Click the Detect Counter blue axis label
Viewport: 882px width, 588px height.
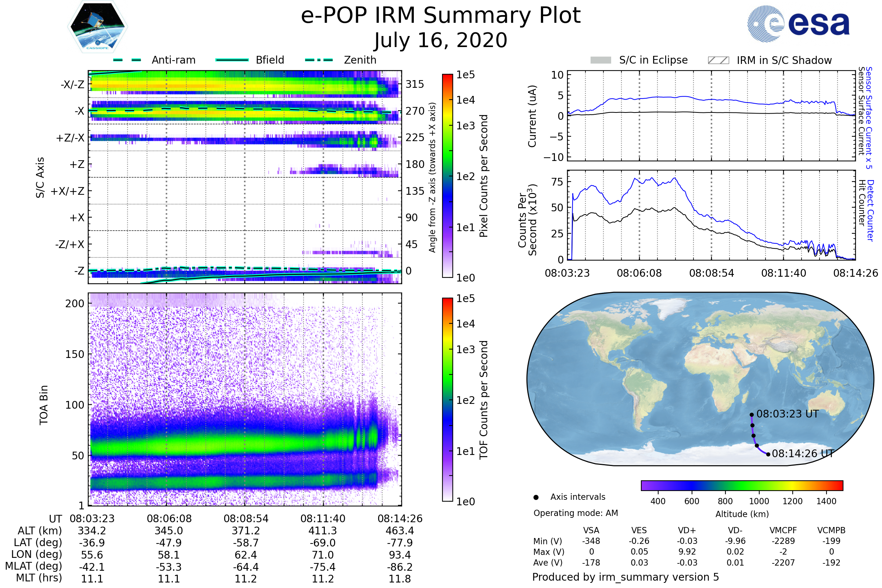(870, 210)
